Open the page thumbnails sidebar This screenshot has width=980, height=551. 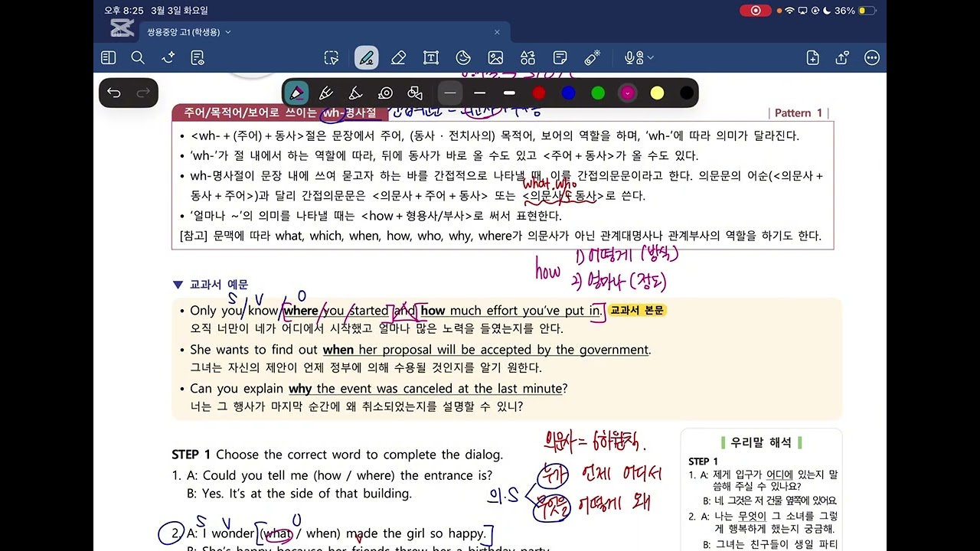click(109, 57)
